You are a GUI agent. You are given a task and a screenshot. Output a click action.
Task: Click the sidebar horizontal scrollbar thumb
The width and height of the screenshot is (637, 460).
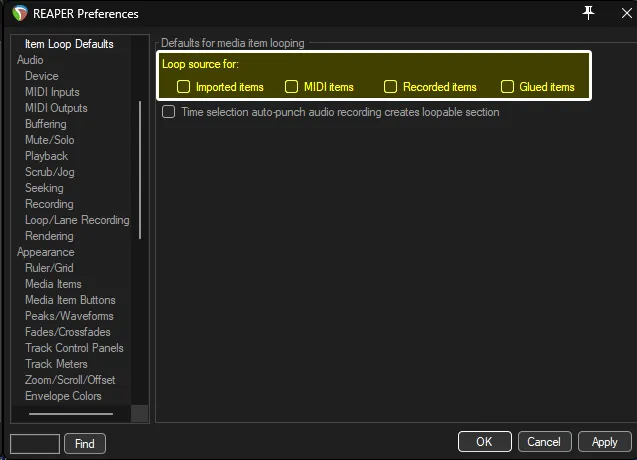click(71, 414)
